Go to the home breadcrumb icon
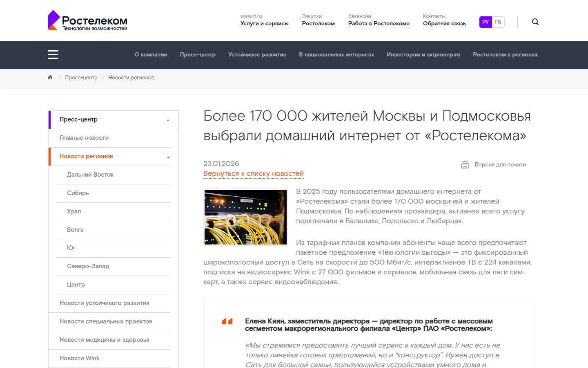This screenshot has height=368, width=588. coord(50,77)
